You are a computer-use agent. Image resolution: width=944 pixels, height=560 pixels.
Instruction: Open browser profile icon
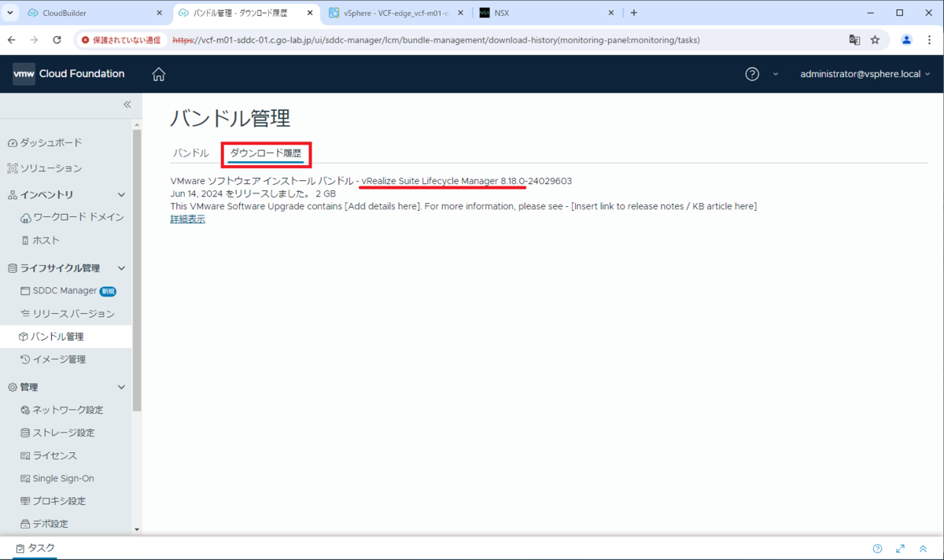(906, 39)
